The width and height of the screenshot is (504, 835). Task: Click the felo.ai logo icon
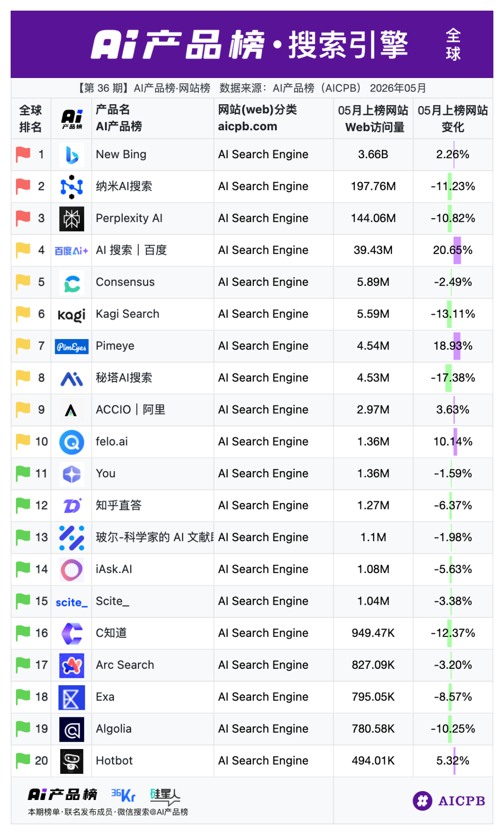pos(72,442)
